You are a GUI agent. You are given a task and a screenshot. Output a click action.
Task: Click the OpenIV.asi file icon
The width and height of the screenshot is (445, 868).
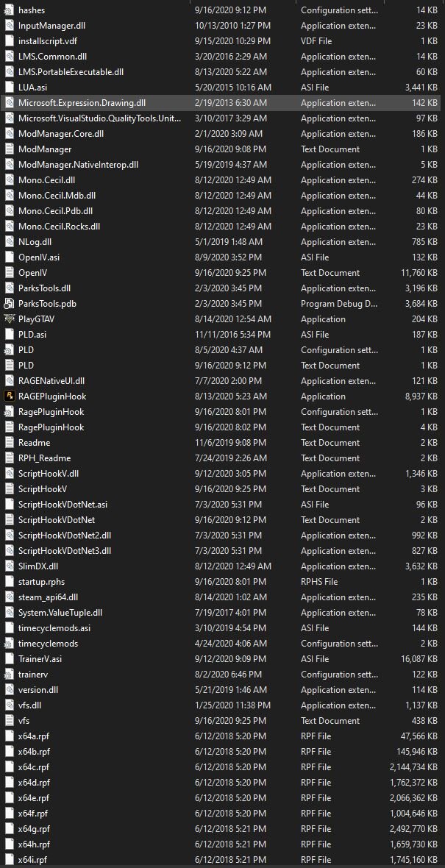coord(9,257)
